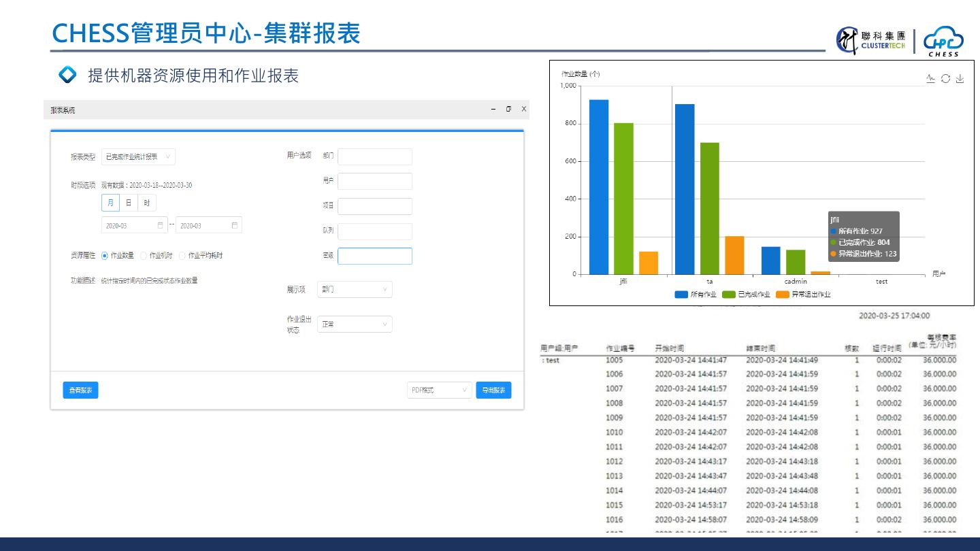Close the 报表系统 window

[523, 109]
